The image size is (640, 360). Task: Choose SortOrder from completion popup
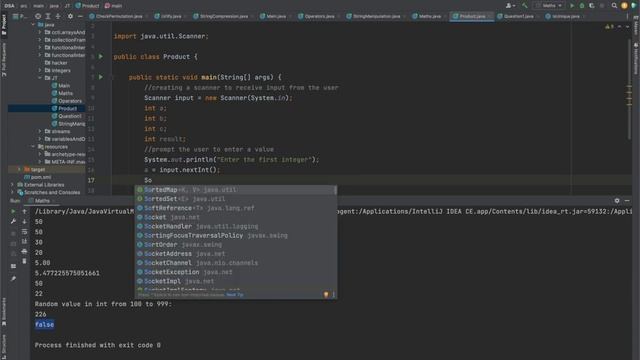(235, 244)
